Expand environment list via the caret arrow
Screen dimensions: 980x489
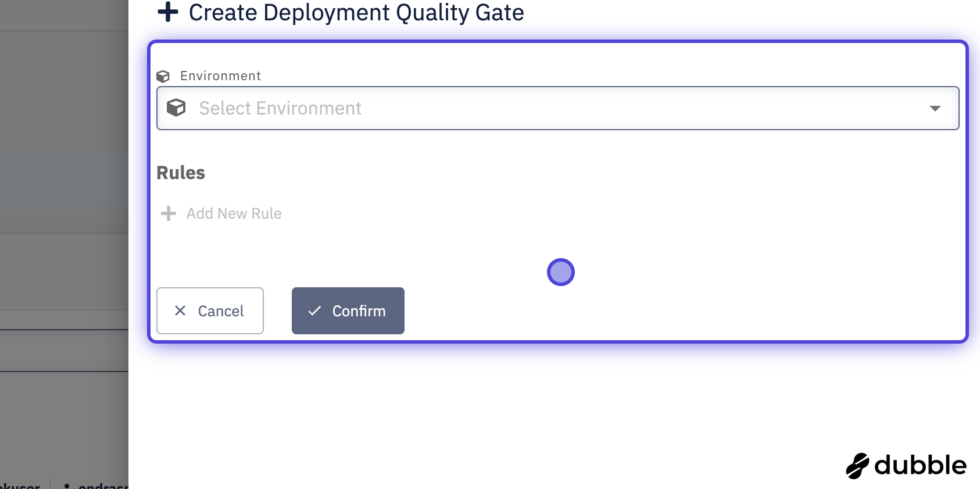[x=935, y=109]
